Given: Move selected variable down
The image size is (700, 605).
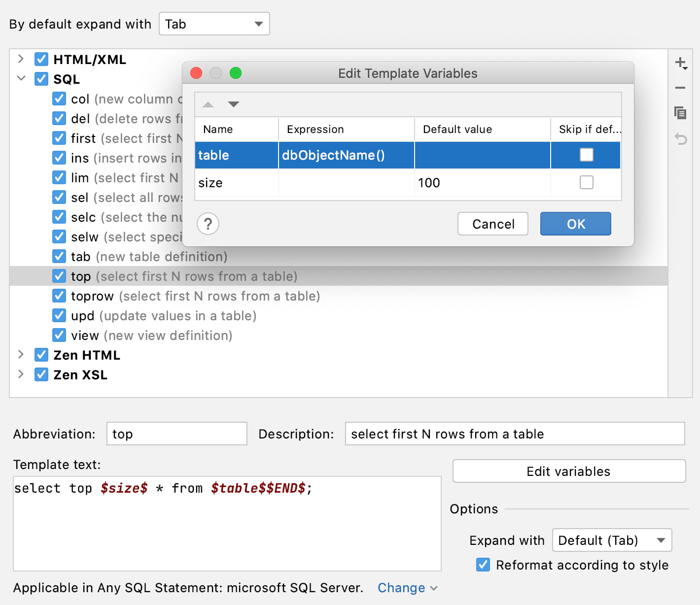Looking at the screenshot, I should (x=233, y=104).
